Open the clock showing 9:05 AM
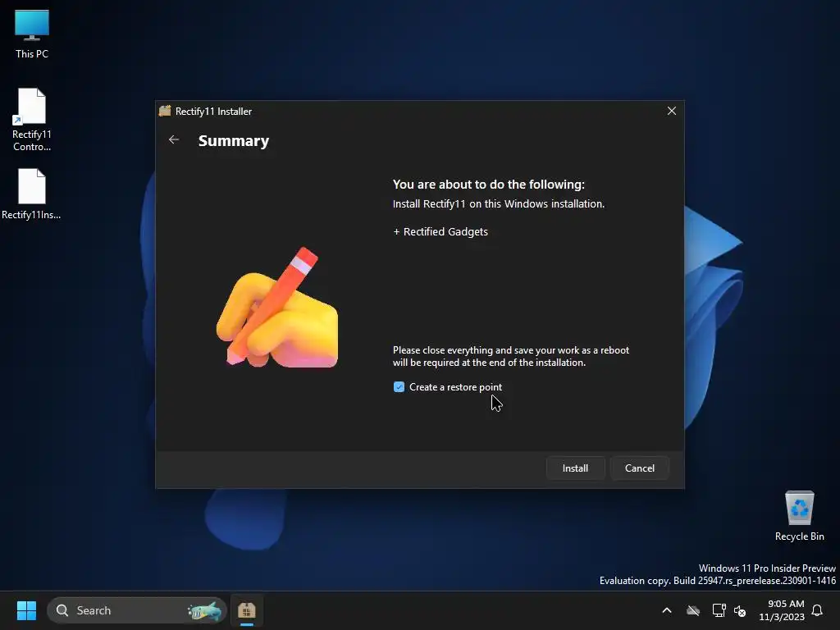 [x=782, y=610]
